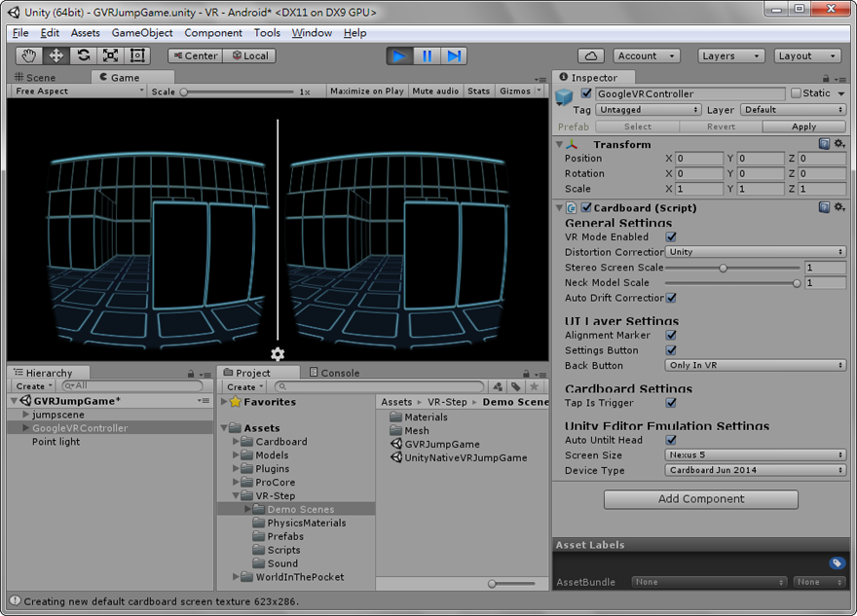This screenshot has height=616, width=857.
Task: Click the GameObject name field
Action: click(x=689, y=93)
